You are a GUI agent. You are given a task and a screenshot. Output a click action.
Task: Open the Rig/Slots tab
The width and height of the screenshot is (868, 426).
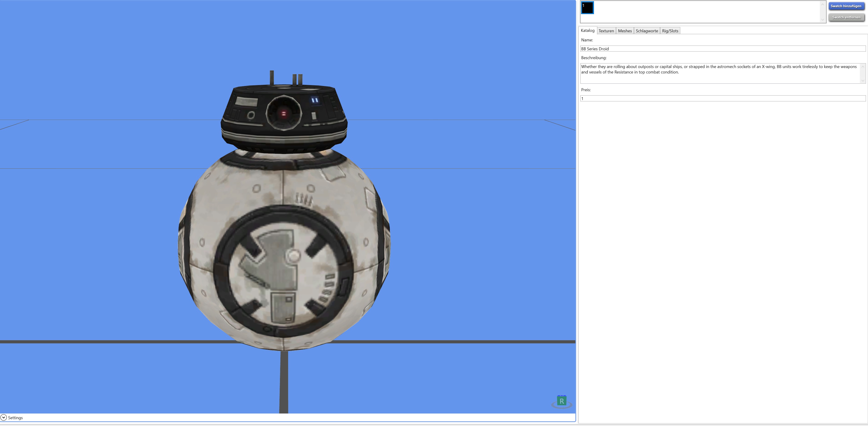[670, 31]
